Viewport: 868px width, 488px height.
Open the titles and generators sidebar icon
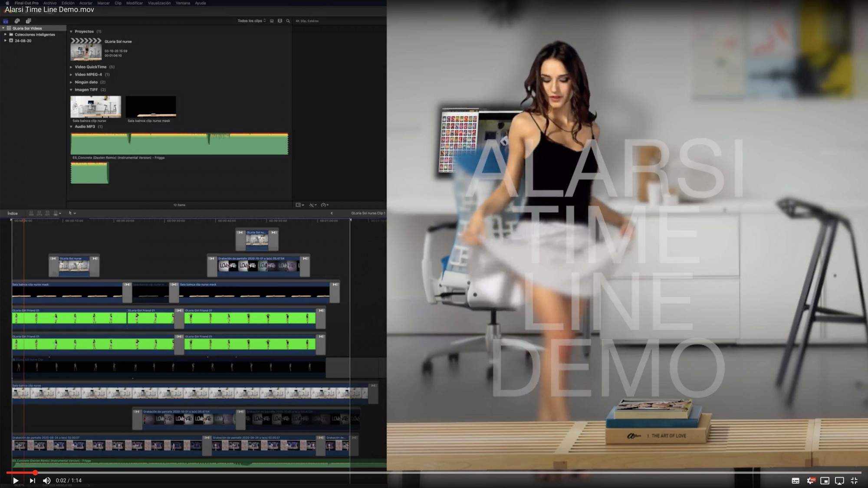28,21
